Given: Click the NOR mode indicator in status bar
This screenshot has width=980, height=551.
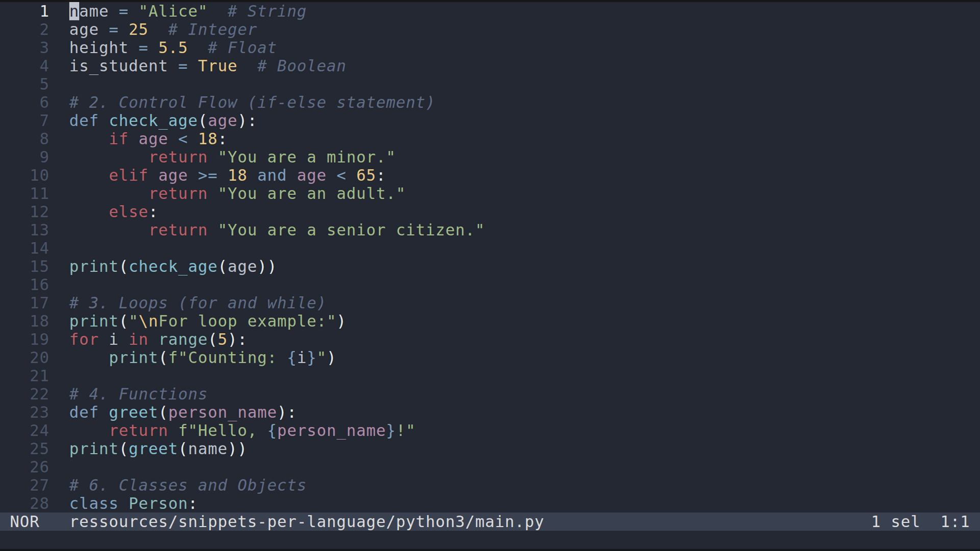Looking at the screenshot, I should [24, 521].
